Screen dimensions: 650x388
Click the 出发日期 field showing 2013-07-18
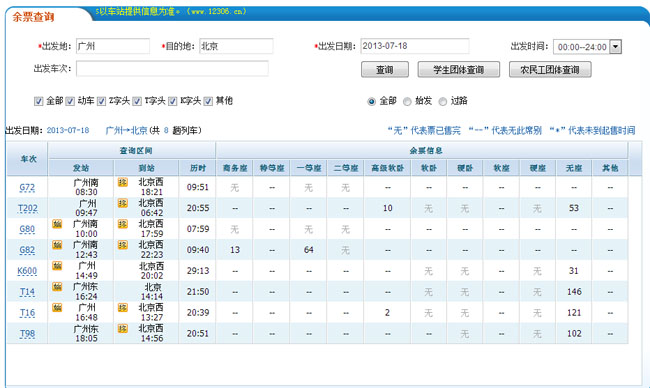(415, 46)
